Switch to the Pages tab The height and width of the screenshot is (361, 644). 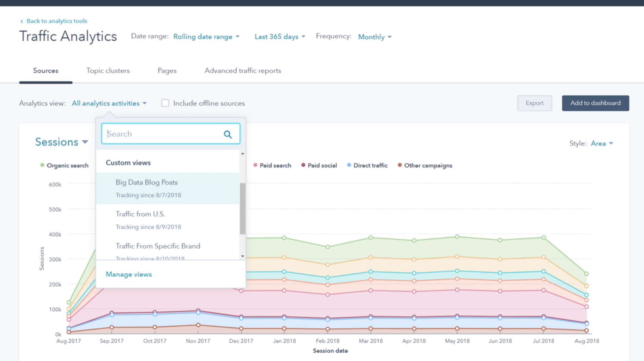click(167, 71)
